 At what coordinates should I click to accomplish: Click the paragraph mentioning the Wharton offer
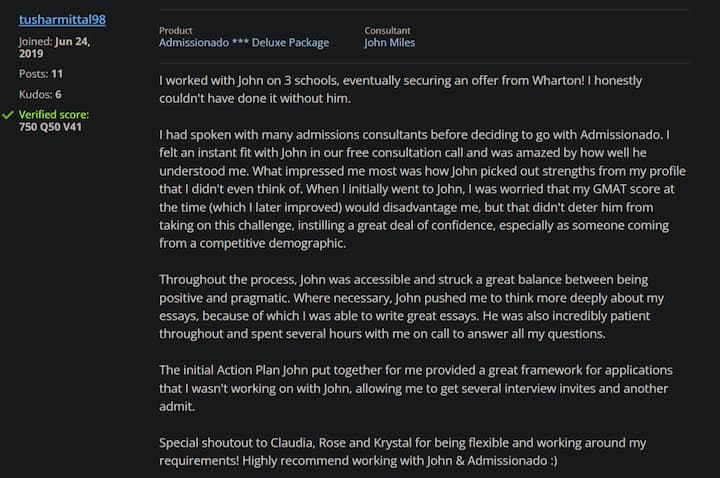coord(400,89)
